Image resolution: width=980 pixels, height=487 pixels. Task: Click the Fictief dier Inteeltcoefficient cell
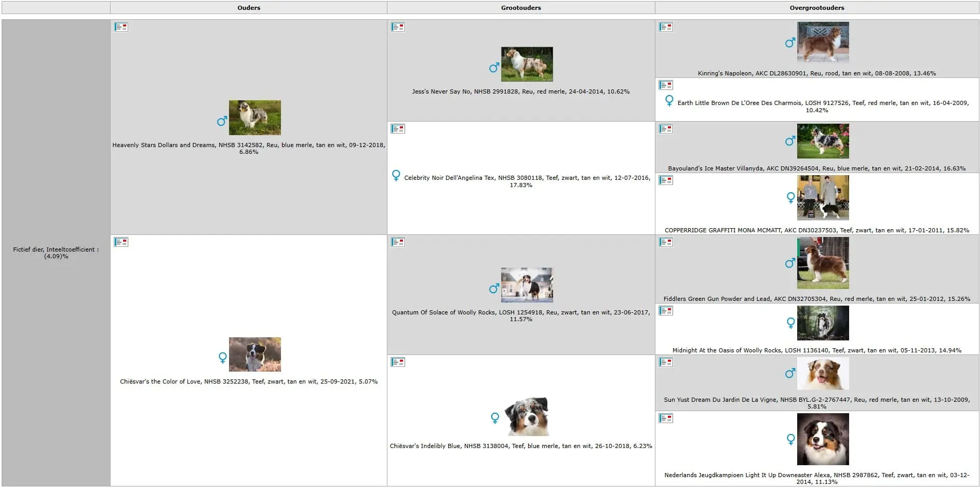56,253
